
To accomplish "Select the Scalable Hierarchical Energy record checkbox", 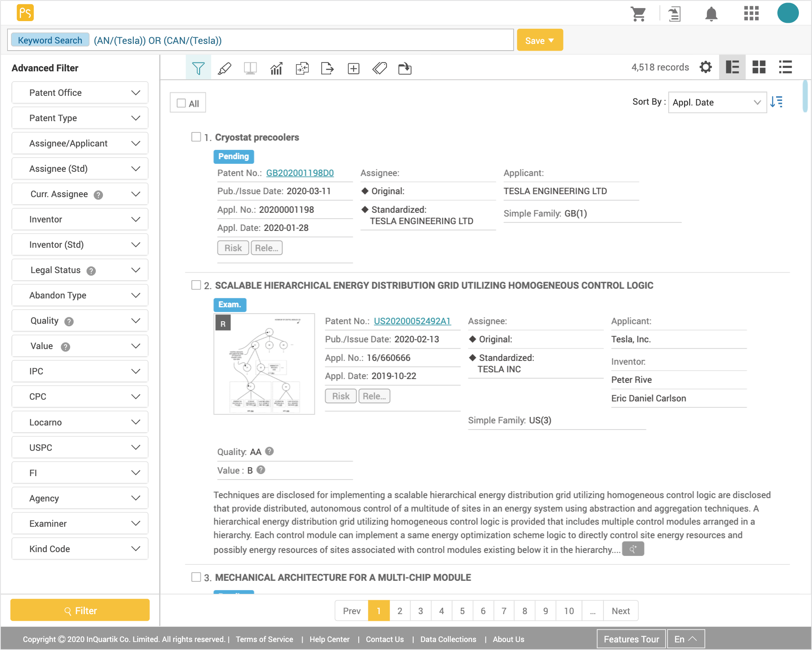I will pyautogui.click(x=196, y=285).
